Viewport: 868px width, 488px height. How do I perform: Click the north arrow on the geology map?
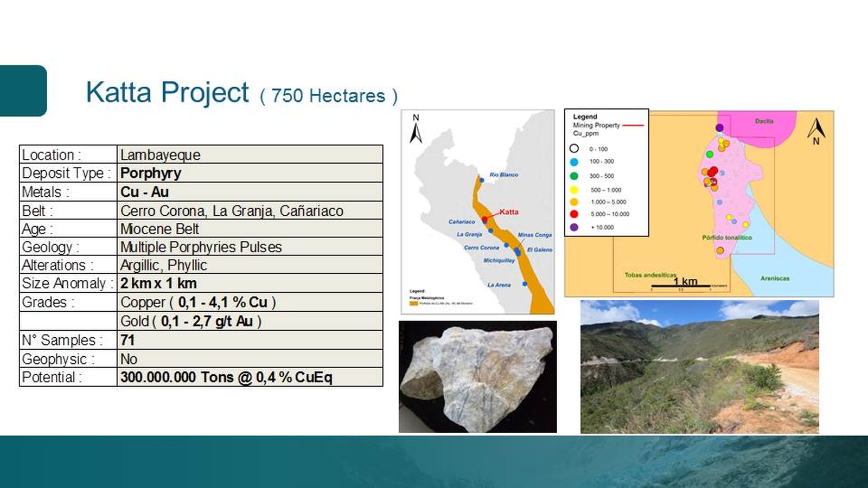click(816, 130)
